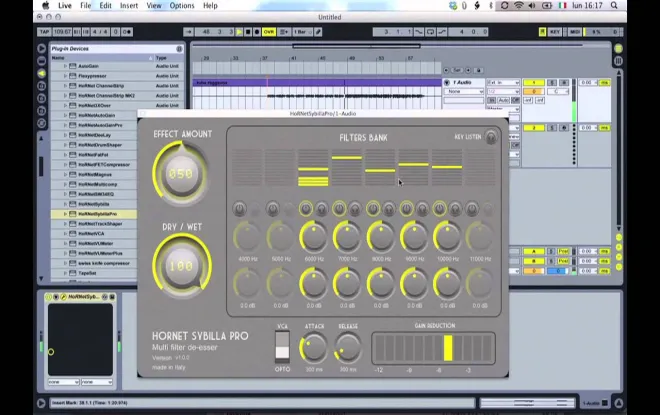Click headphone solo icon for 9000 Hz band
The height and width of the screenshot is (415, 660).
pos(422,209)
